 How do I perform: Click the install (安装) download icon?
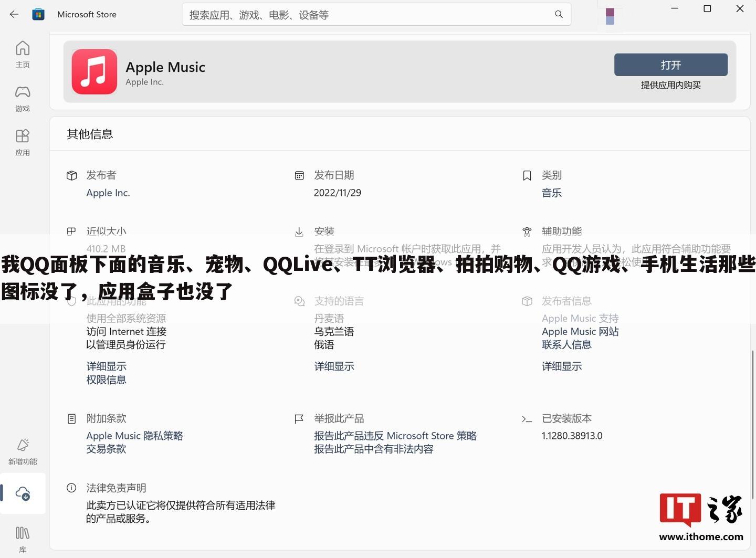pos(299,231)
